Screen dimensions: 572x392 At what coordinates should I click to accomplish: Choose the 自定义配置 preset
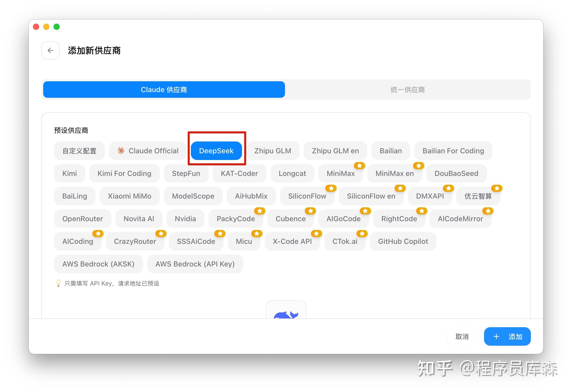coord(79,151)
